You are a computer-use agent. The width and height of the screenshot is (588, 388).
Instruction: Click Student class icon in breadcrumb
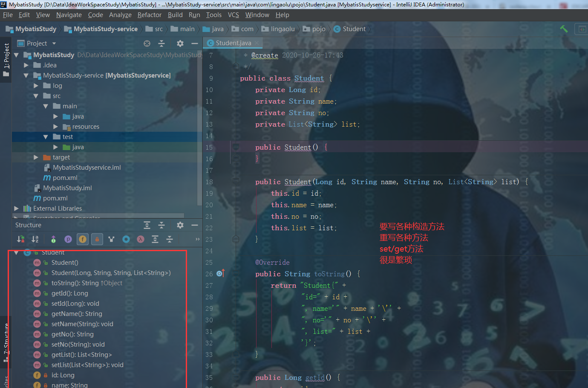point(337,29)
